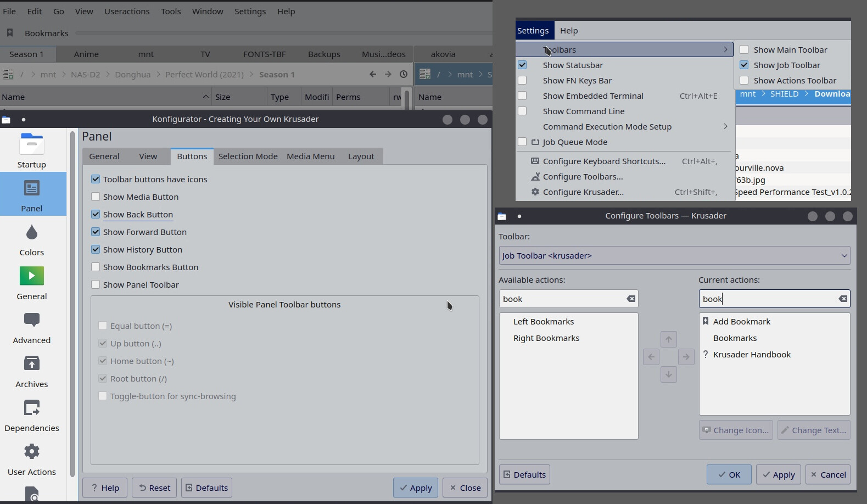Click Reset in Konfigurator dialog
867x504 pixels.
point(154,488)
